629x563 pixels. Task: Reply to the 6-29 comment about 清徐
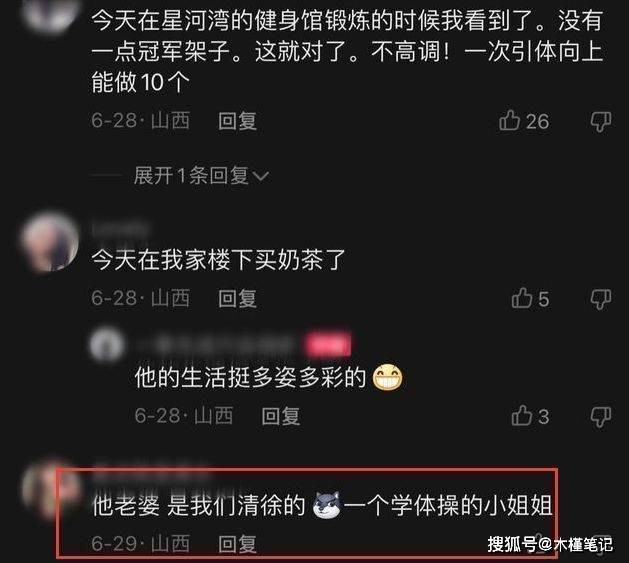237,544
